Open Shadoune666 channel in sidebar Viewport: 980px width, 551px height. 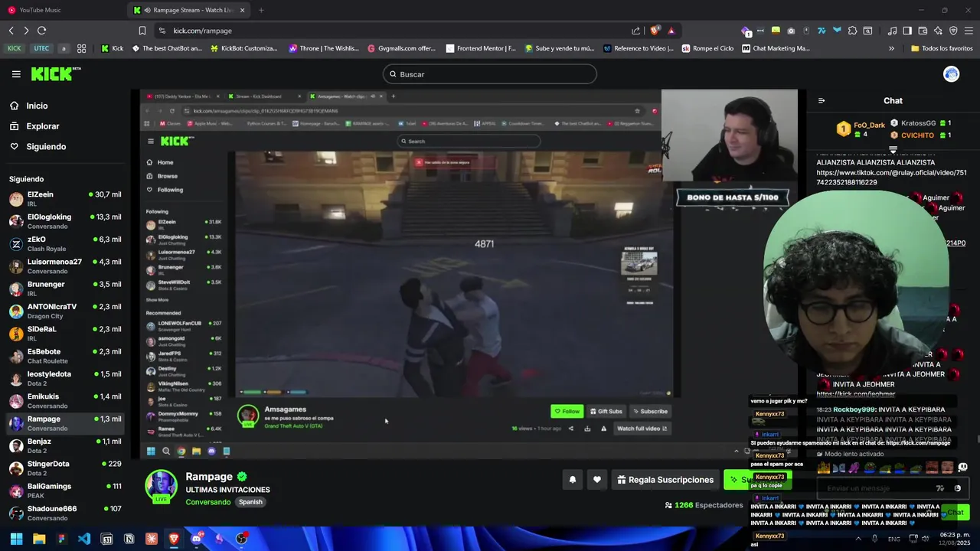tap(65, 514)
